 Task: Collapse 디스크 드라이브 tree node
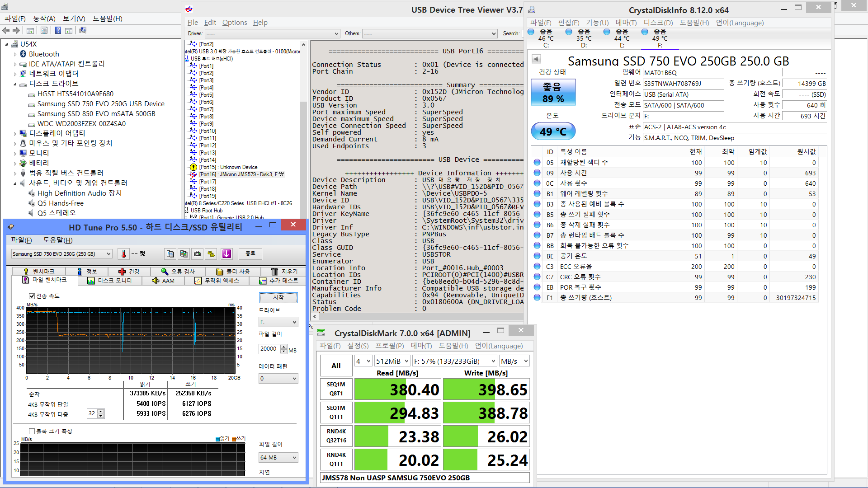click(x=15, y=84)
